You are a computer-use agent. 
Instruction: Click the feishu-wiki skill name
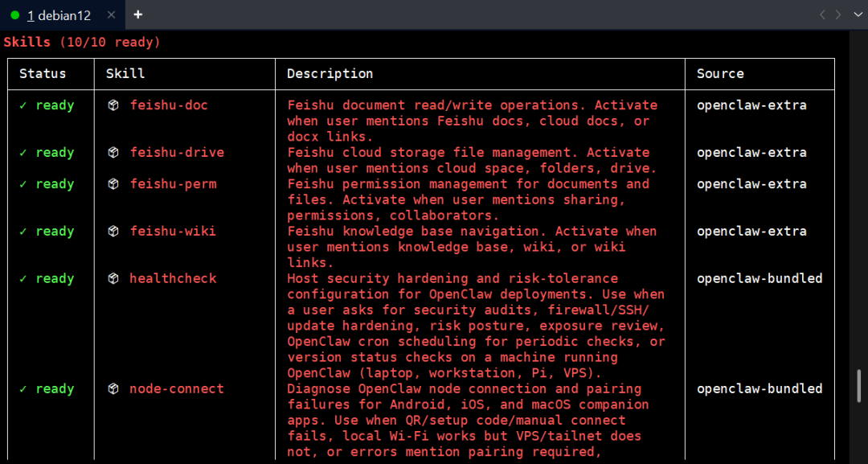[x=173, y=232]
